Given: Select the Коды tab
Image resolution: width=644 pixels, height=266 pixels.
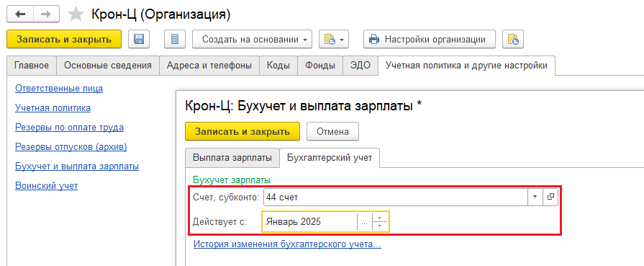Looking at the screenshot, I should [x=278, y=66].
